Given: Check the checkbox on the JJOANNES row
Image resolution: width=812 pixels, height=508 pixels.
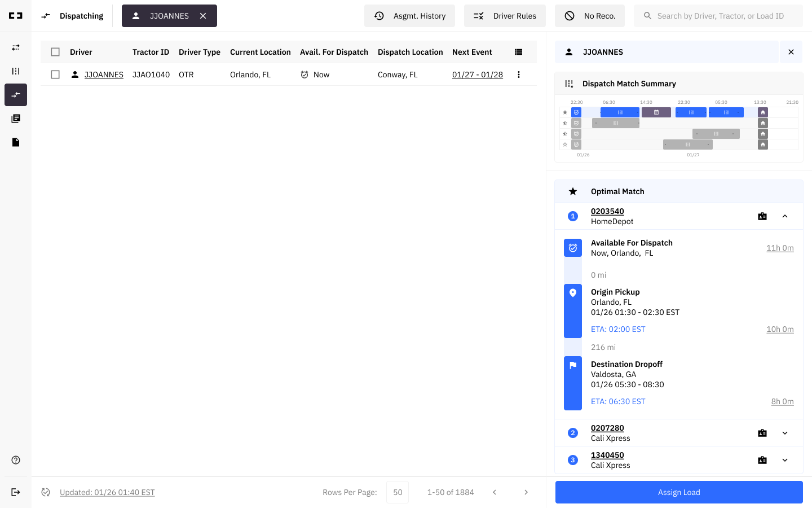Looking at the screenshot, I should pyautogui.click(x=55, y=74).
